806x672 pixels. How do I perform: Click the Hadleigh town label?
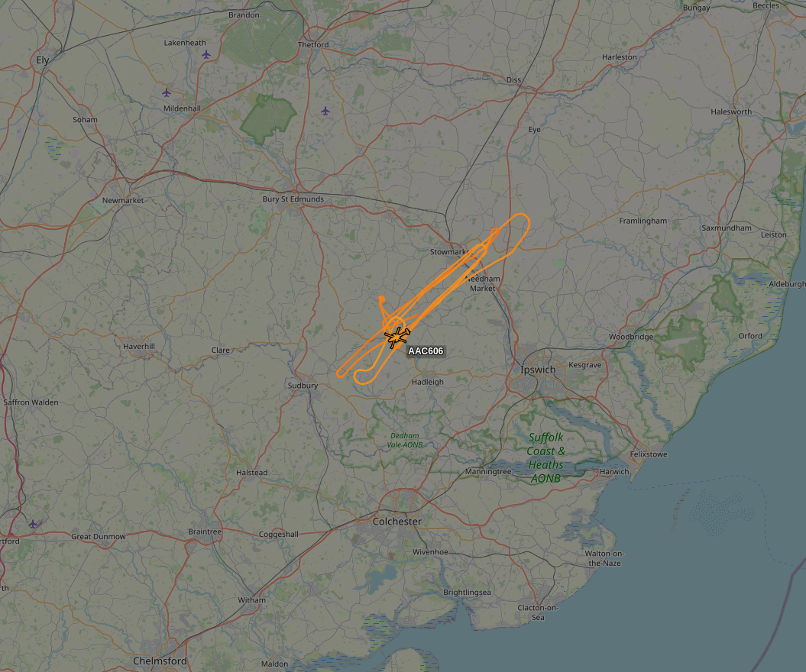point(427,383)
